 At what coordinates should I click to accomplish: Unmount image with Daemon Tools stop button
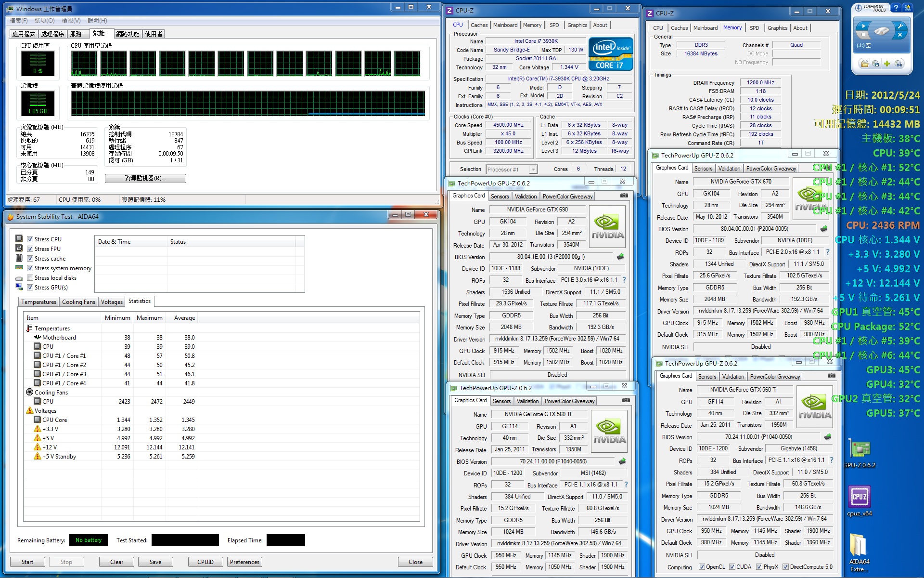tap(863, 36)
